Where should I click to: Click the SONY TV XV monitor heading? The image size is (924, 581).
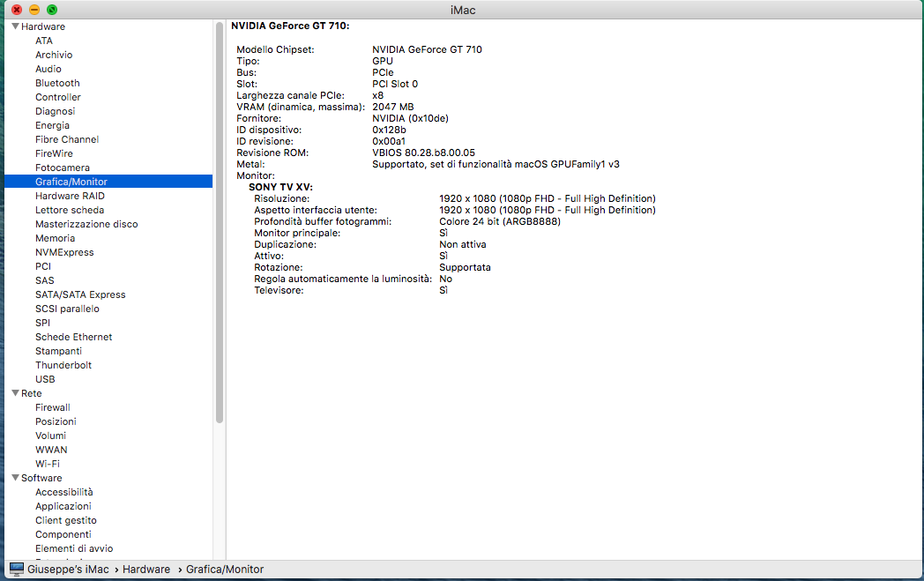pyautogui.click(x=280, y=188)
